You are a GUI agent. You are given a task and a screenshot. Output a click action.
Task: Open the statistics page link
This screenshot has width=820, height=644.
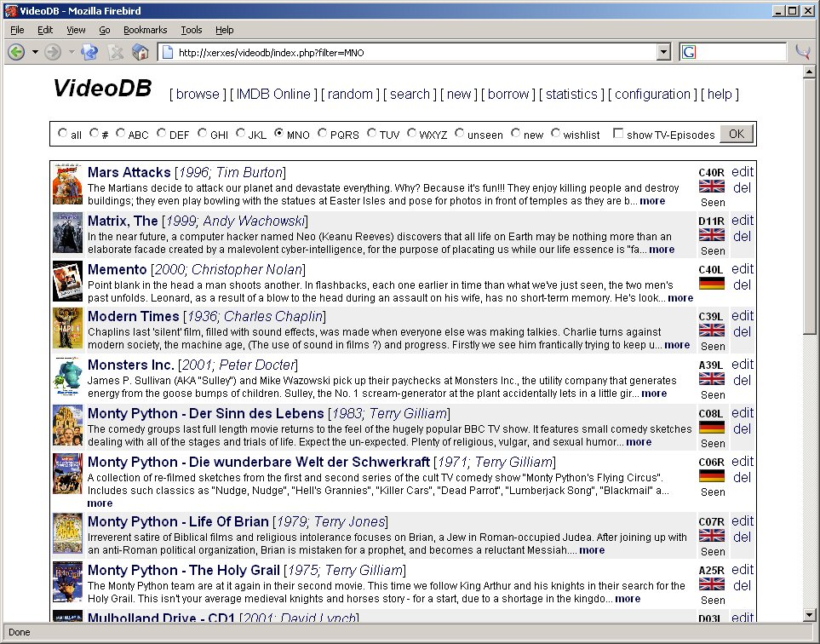click(x=571, y=95)
